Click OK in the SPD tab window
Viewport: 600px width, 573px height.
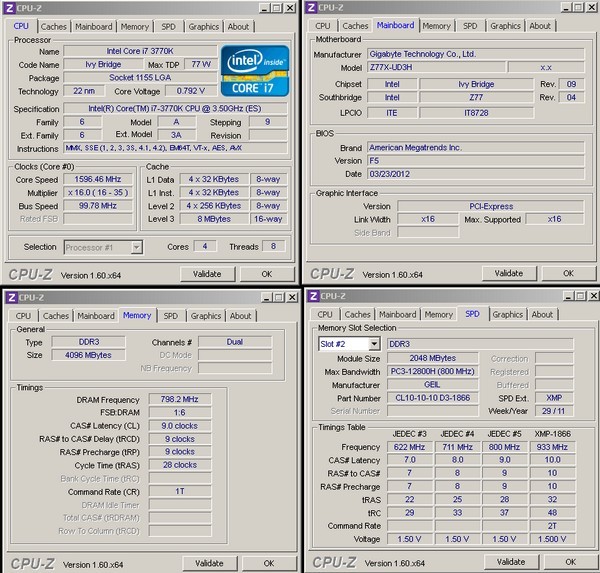click(x=571, y=562)
